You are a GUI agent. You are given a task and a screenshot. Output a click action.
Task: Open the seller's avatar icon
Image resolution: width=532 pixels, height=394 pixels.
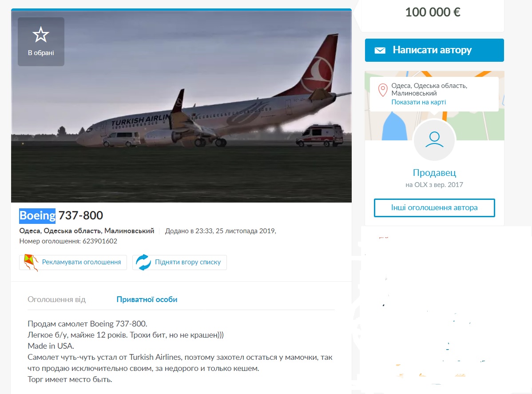(x=434, y=139)
